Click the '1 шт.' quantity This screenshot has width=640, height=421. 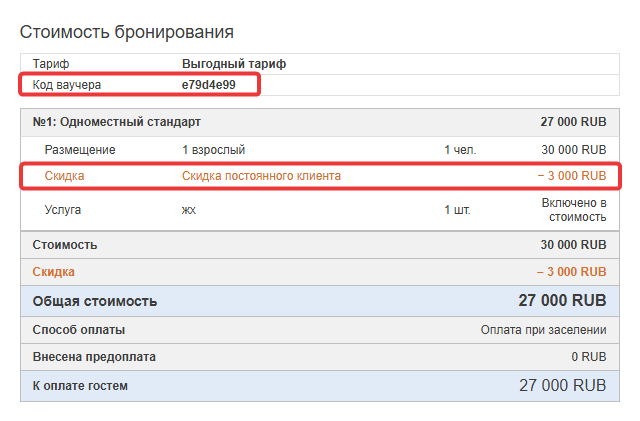point(457,210)
